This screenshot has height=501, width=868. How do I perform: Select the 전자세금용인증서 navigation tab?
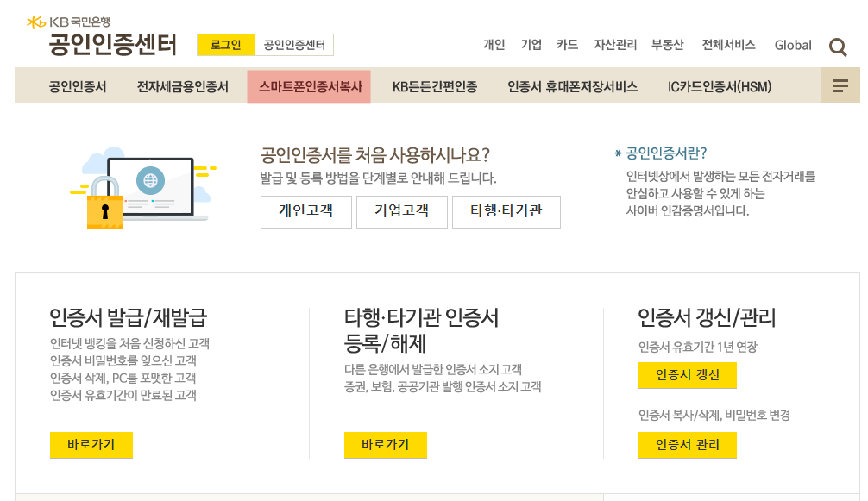(x=183, y=87)
